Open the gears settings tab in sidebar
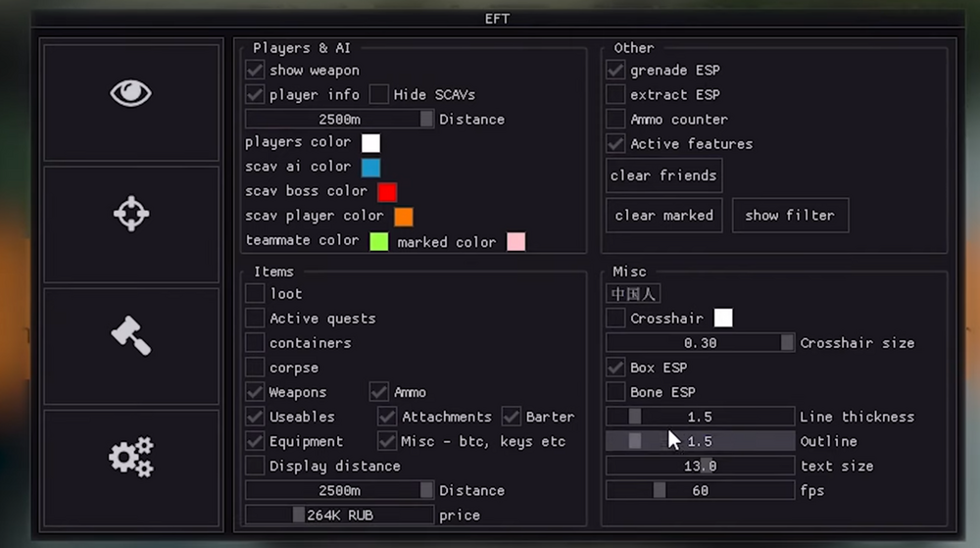 [x=131, y=468]
